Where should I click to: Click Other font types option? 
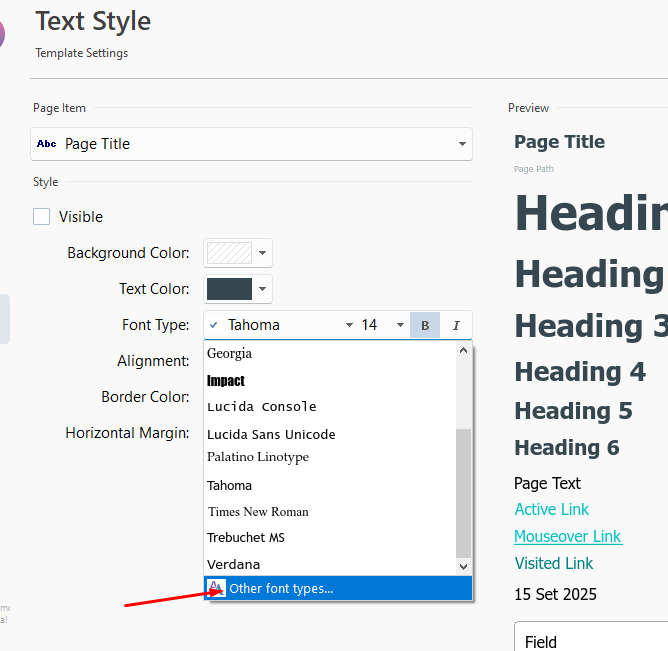coord(281,588)
